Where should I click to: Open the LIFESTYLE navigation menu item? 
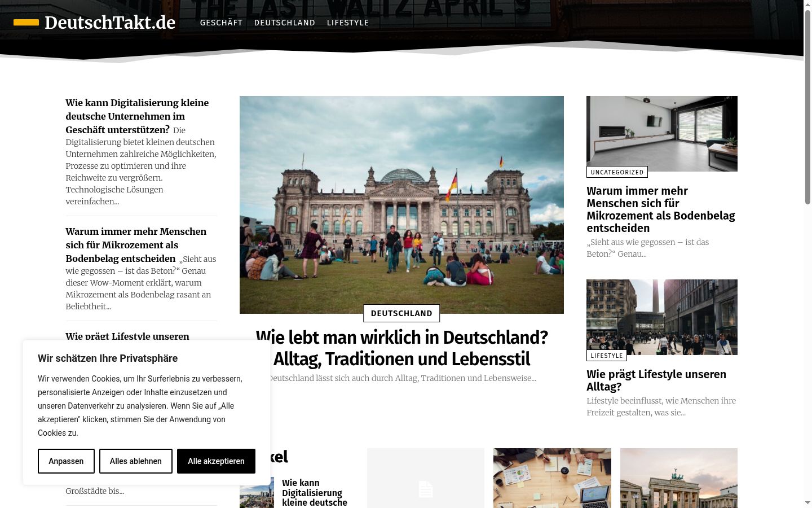point(348,23)
